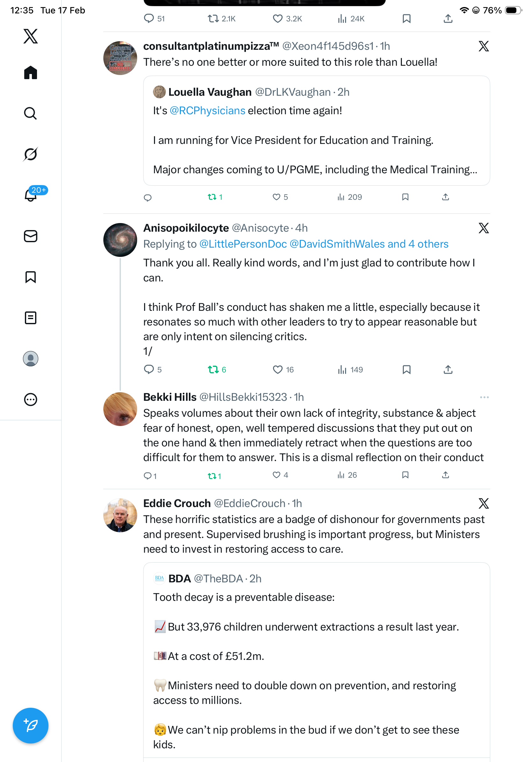This screenshot has width=532, height=762.
Task: Toggle like on Anisopoikilocyte's post
Action: [277, 370]
